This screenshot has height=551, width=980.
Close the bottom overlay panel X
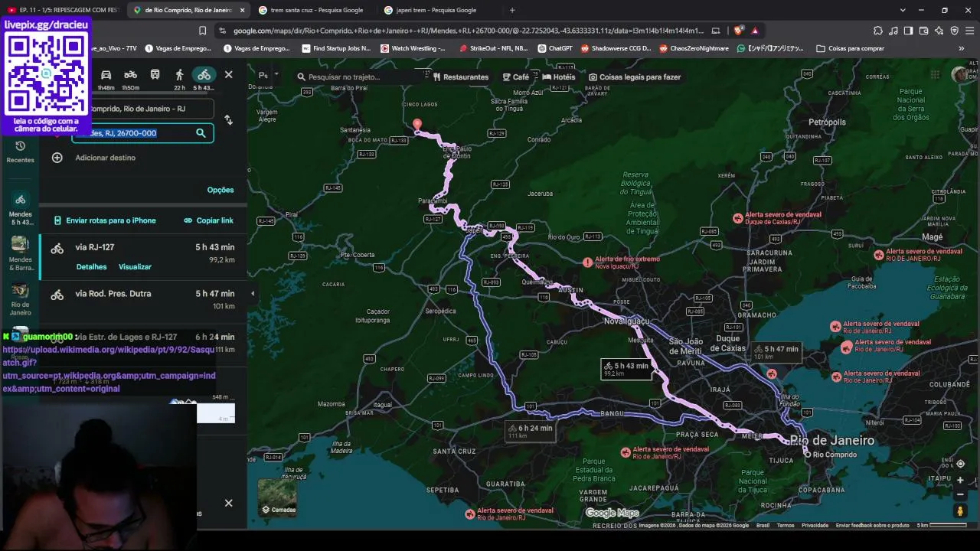tap(228, 503)
